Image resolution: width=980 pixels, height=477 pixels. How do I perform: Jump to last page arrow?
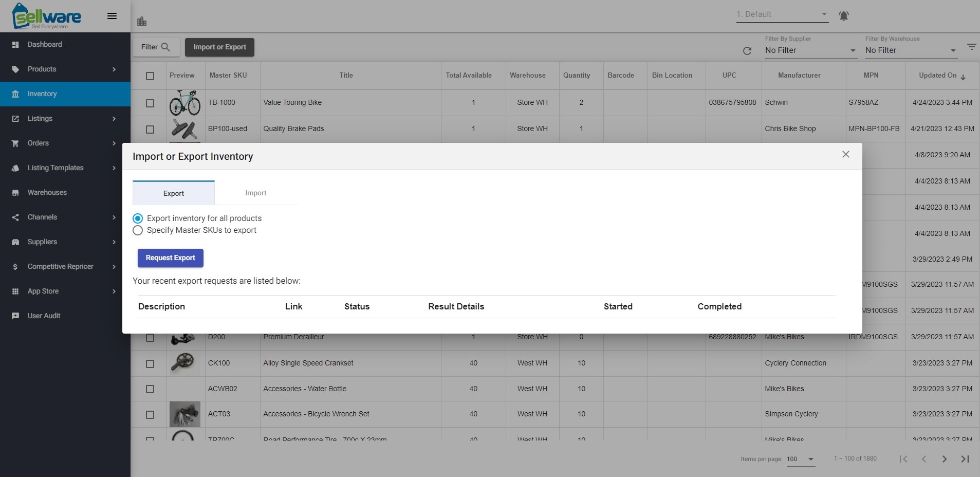[965, 459]
